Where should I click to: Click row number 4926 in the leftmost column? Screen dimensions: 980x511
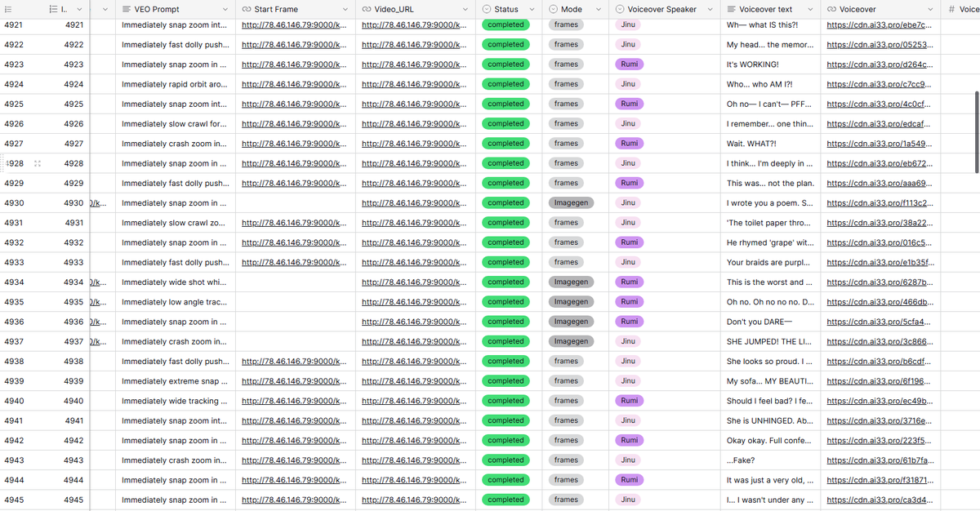(14, 124)
